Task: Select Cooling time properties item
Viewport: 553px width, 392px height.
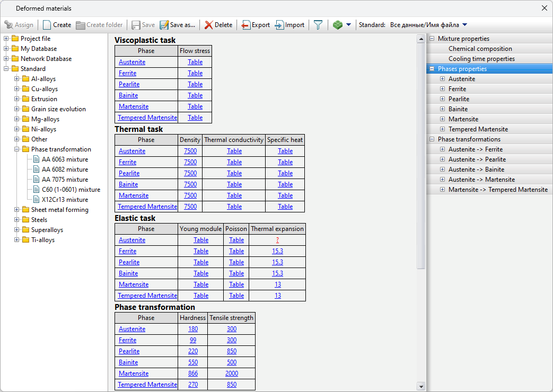Action: click(481, 59)
